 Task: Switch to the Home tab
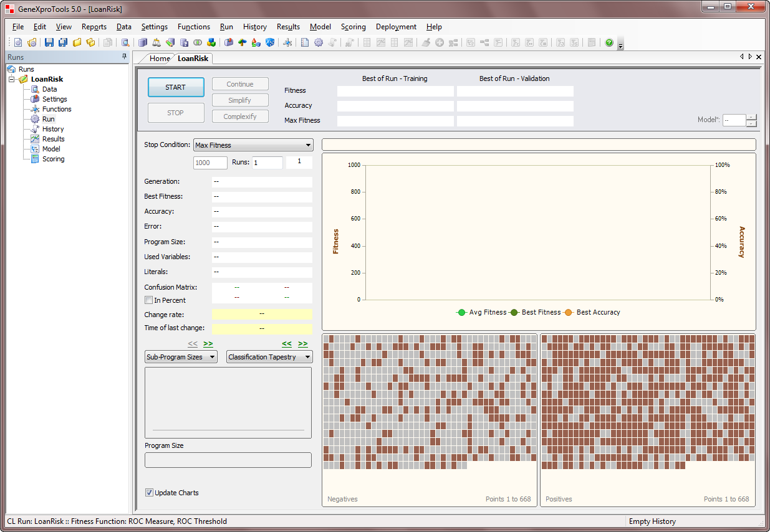tap(160, 59)
